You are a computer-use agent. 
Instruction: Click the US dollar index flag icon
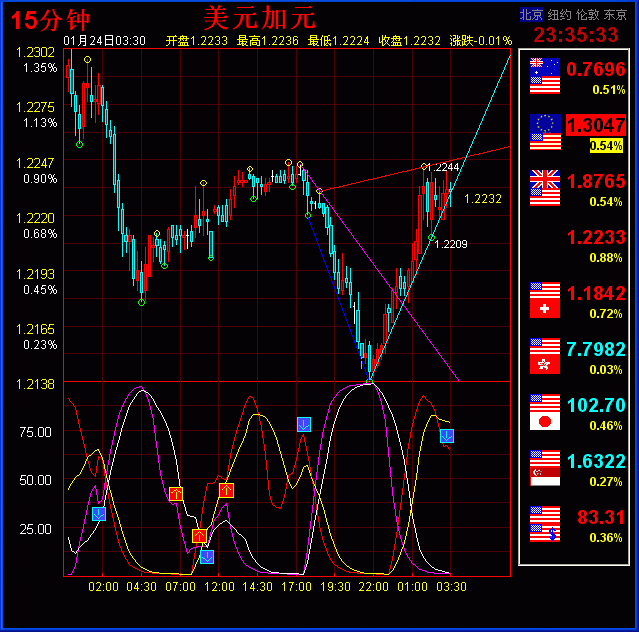tap(545, 524)
